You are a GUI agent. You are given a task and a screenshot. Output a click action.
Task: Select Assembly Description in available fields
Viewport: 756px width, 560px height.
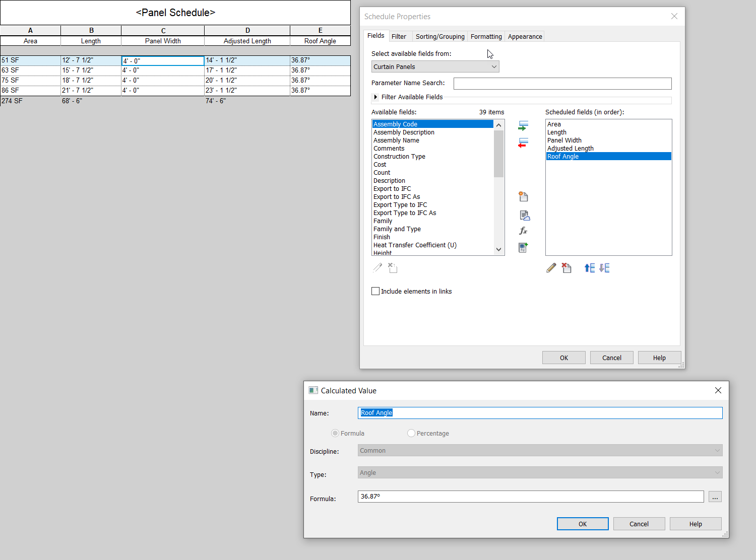404,132
